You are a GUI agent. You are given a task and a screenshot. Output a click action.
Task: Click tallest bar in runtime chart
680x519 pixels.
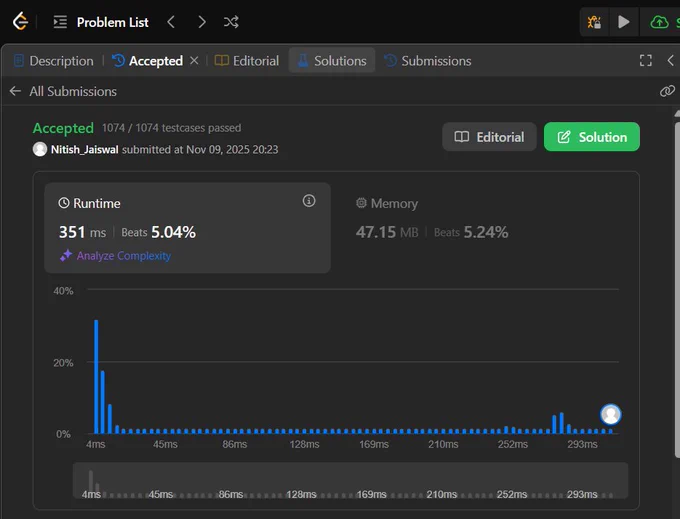96,376
